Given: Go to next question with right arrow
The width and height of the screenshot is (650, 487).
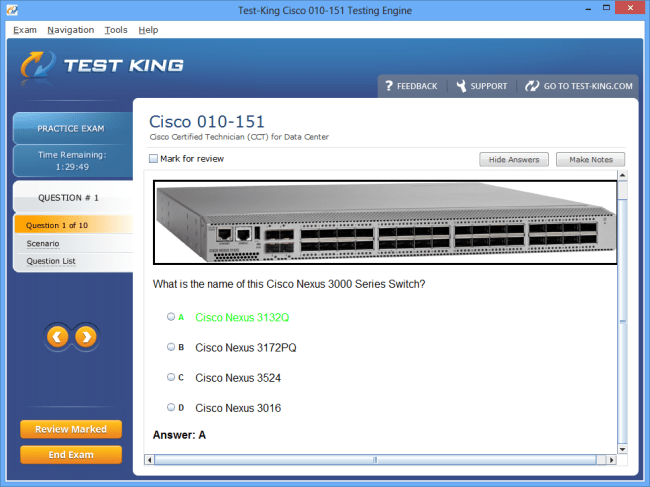Looking at the screenshot, I should [86, 337].
